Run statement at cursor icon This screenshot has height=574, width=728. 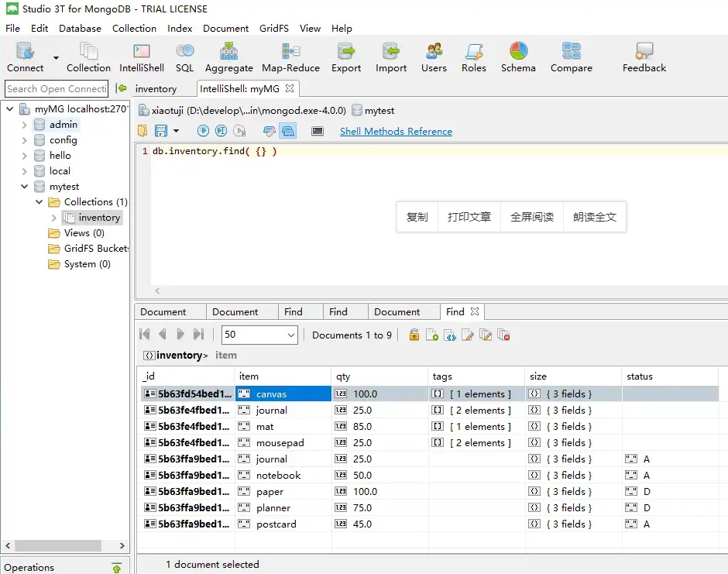(221, 131)
